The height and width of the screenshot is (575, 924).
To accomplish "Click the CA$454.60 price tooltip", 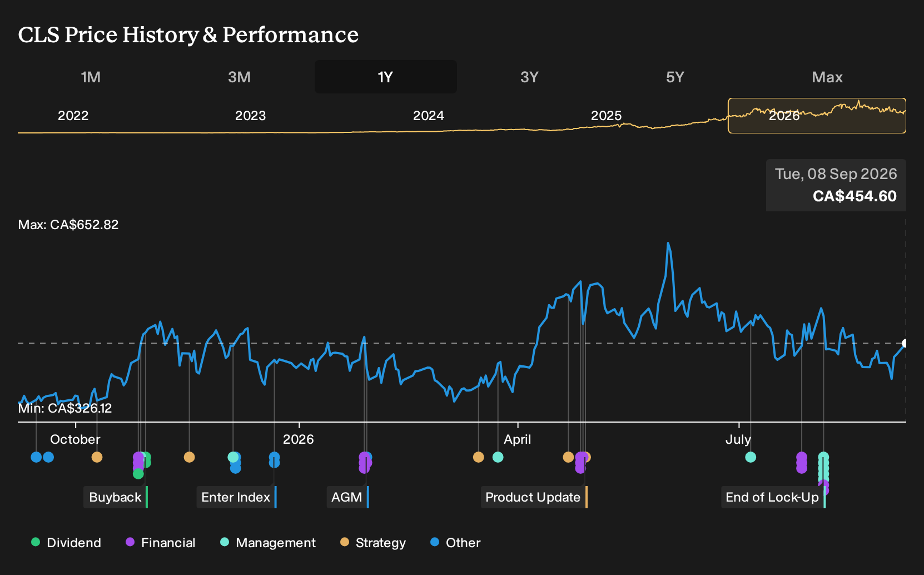I will 836,185.
